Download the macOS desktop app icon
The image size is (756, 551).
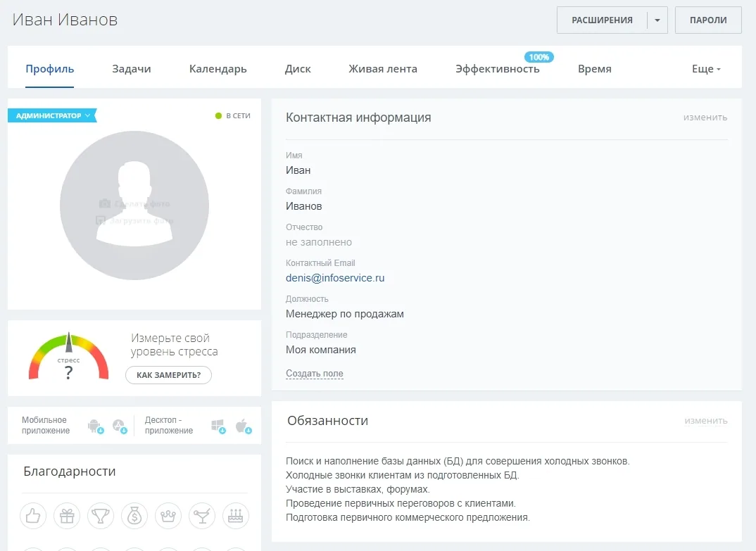[x=244, y=426]
